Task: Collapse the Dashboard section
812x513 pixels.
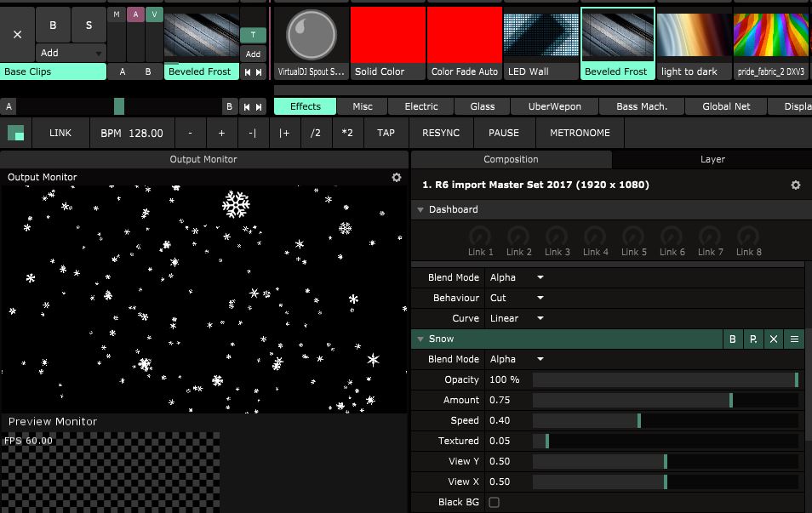Action: 420,210
